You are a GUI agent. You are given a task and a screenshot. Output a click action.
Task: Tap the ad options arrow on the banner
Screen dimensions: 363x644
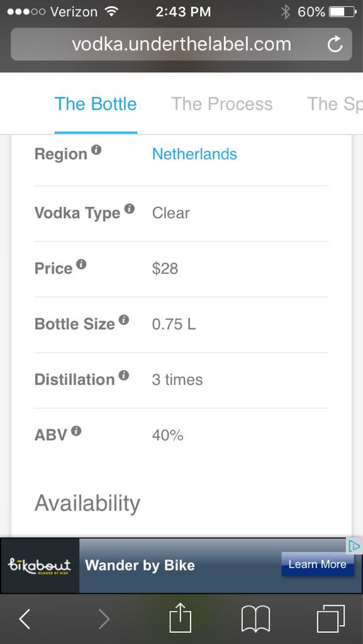(354, 547)
